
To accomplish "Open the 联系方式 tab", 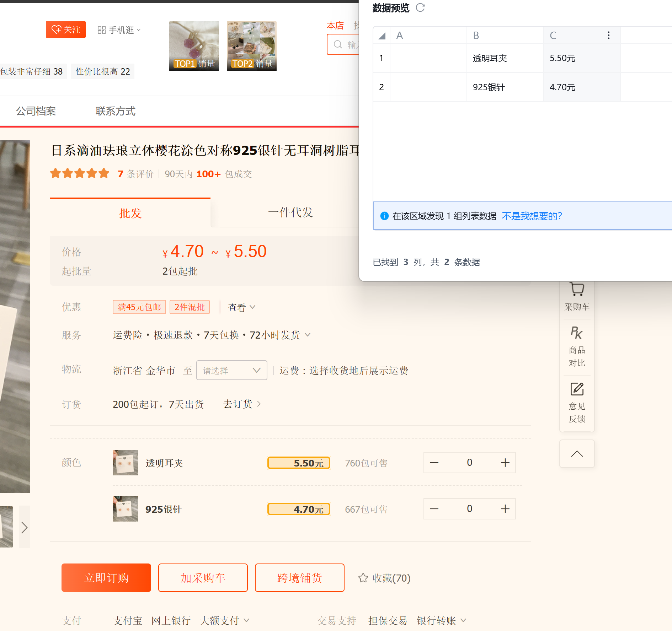I will click(115, 111).
